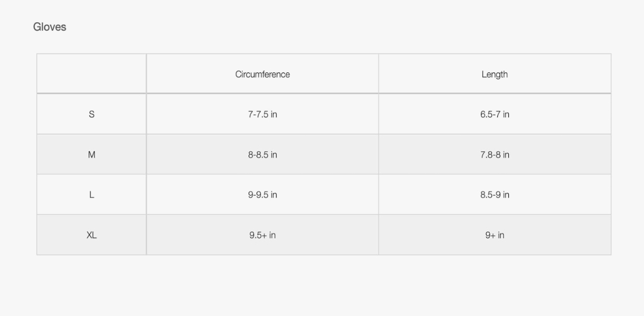Pick the 7.8-8 in length cell
The height and width of the screenshot is (316, 644).
pyautogui.click(x=495, y=155)
